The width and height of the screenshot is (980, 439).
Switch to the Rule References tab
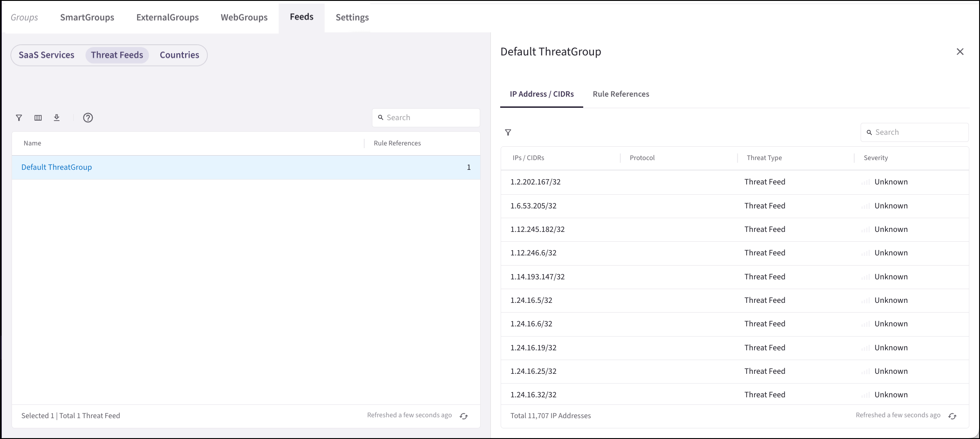click(x=620, y=94)
